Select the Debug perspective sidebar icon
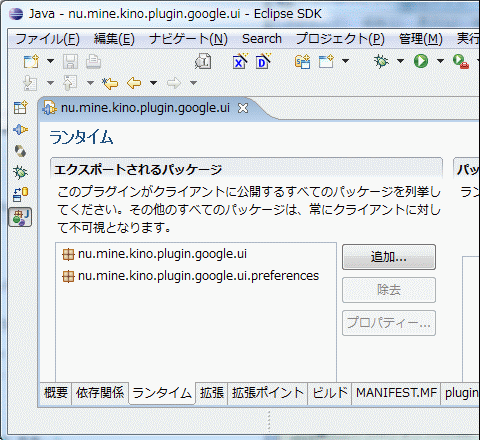This screenshot has width=480, height=440. (x=20, y=172)
